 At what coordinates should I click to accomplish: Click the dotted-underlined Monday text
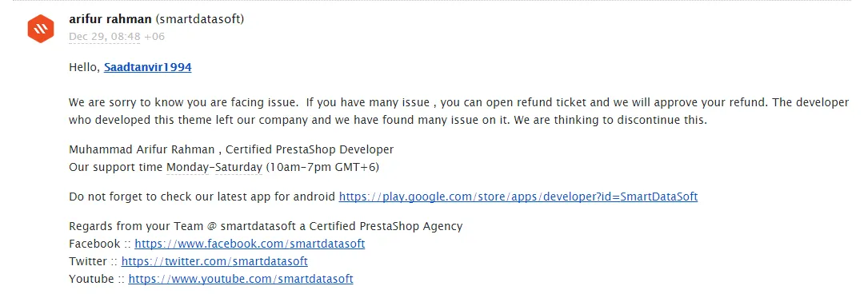(x=188, y=167)
